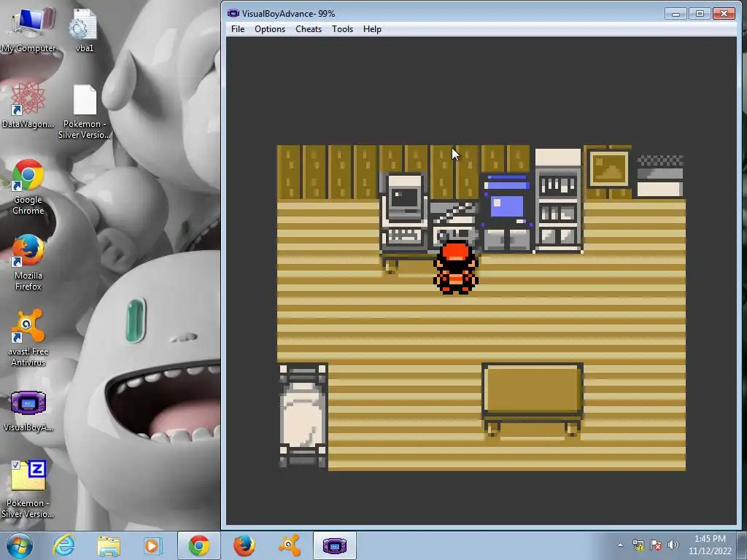Select the avast! Free Antivirus desktop shortcut
The height and width of the screenshot is (560, 747).
click(28, 338)
